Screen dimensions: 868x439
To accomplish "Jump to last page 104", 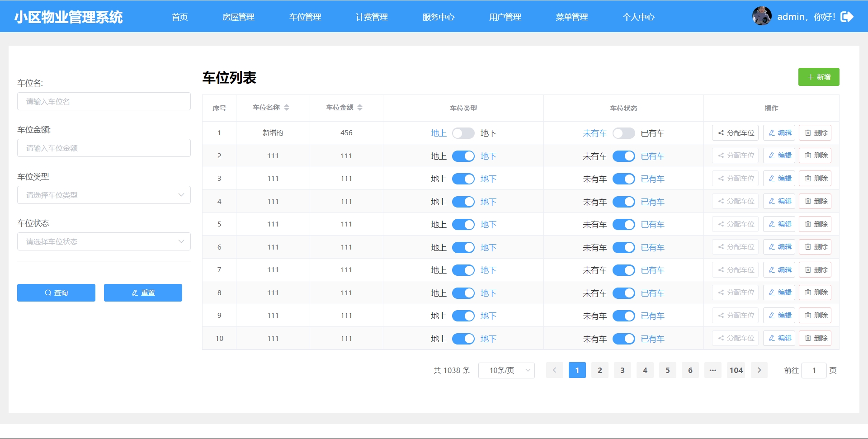I will (x=736, y=370).
